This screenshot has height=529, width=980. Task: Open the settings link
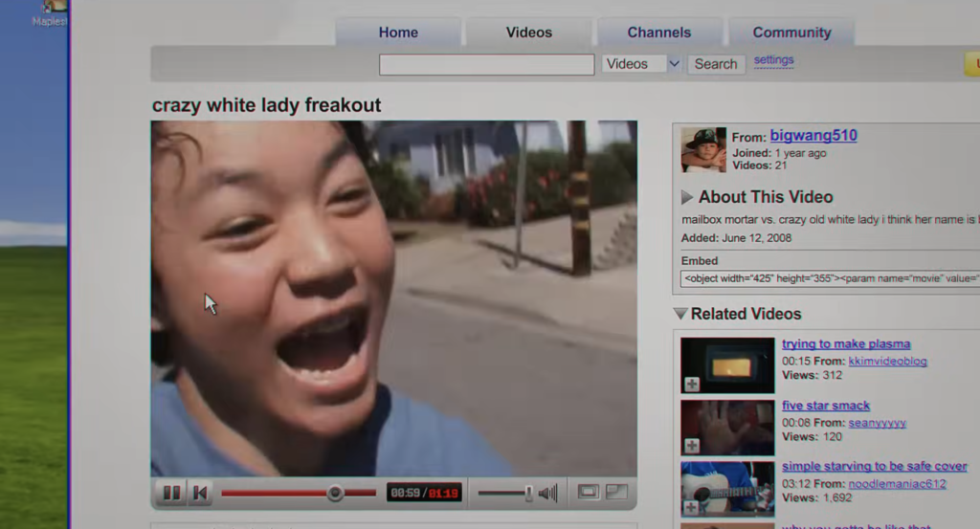coord(773,60)
